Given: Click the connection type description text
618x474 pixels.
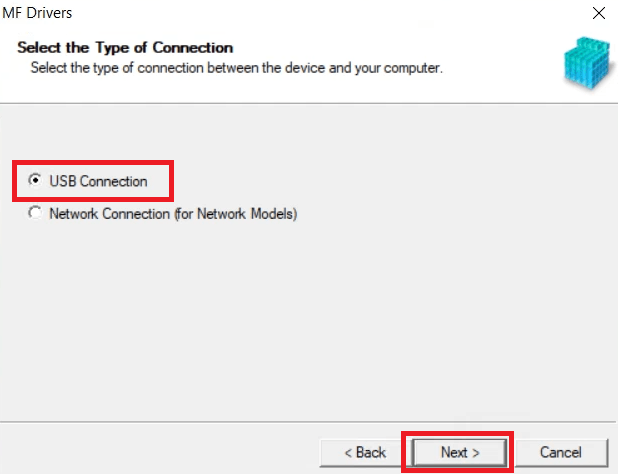Looking at the screenshot, I should pyautogui.click(x=236, y=68).
